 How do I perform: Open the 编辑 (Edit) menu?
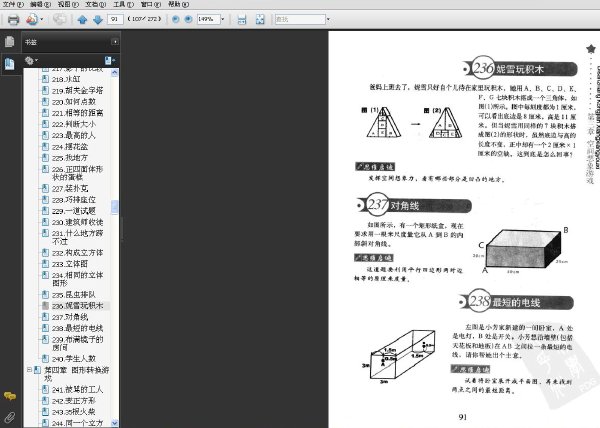pyautogui.click(x=40, y=4)
